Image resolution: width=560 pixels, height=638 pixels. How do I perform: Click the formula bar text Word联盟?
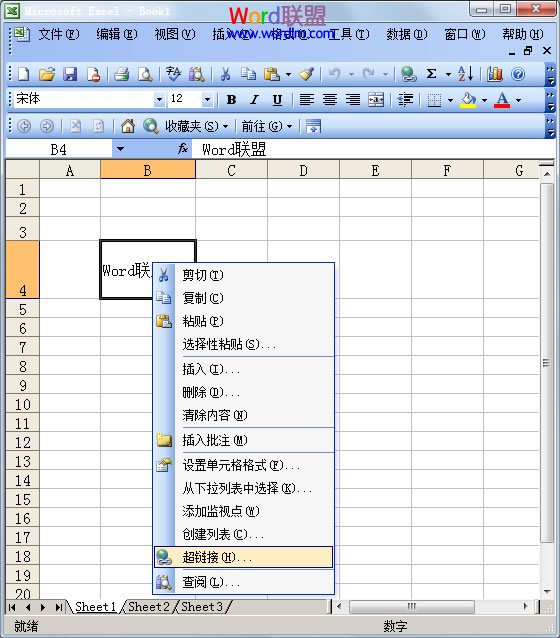234,149
